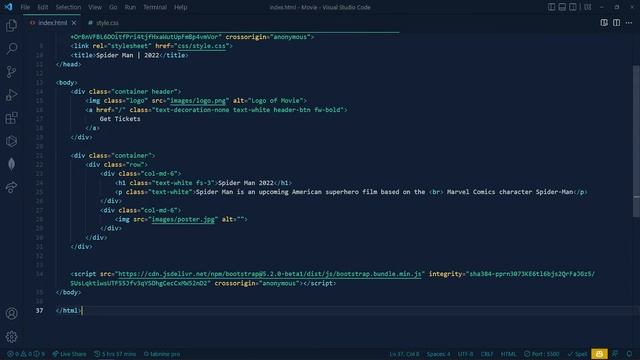The width and height of the screenshot is (640, 360).
Task: Click the "container header" class value
Action: [x=144, y=91]
